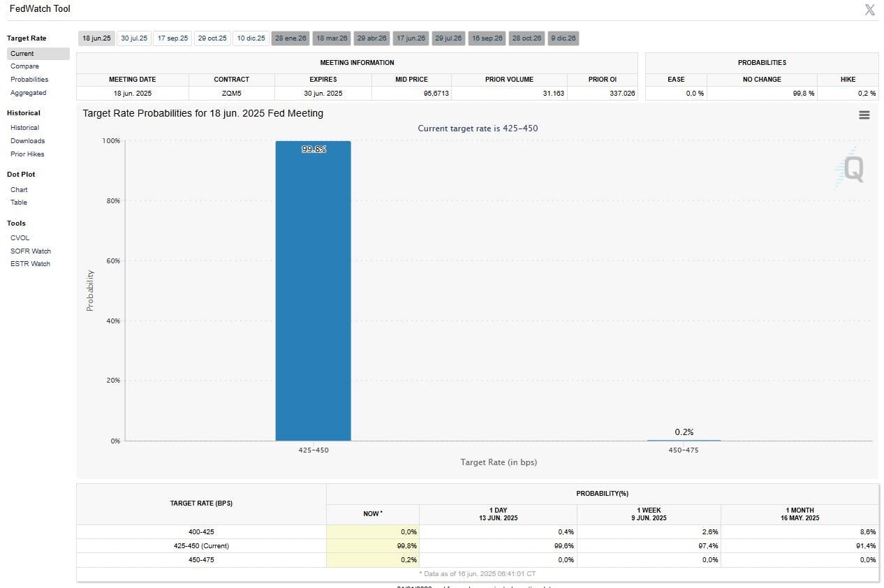Screen dimensions: 884x588
Task: Open Dot Plot Chart link
Action: (19, 190)
